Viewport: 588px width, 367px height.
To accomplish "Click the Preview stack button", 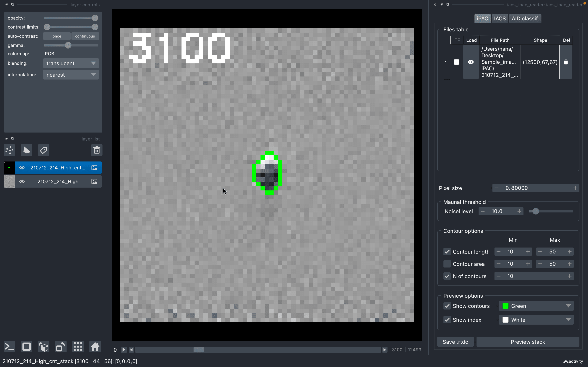I will click(528, 342).
